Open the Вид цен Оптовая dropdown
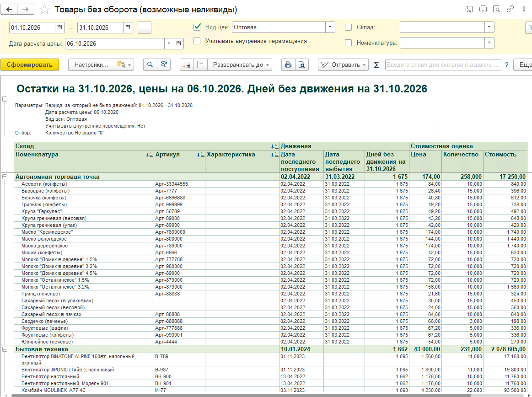532x397 pixels. (x=330, y=27)
